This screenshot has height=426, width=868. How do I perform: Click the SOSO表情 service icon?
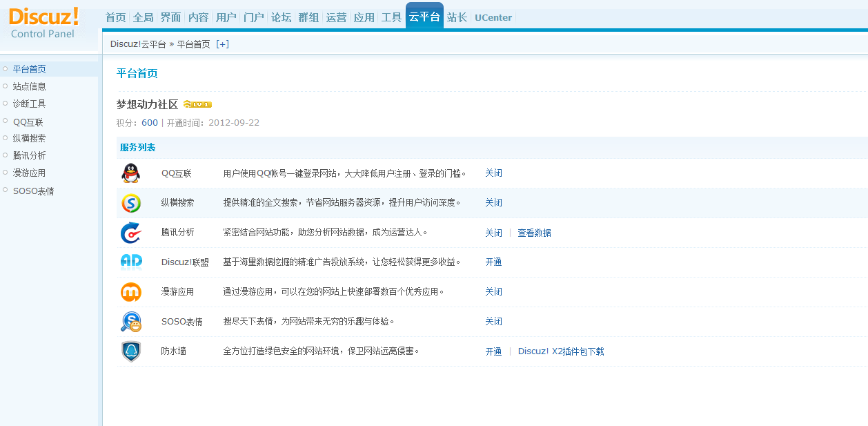pyautogui.click(x=131, y=322)
